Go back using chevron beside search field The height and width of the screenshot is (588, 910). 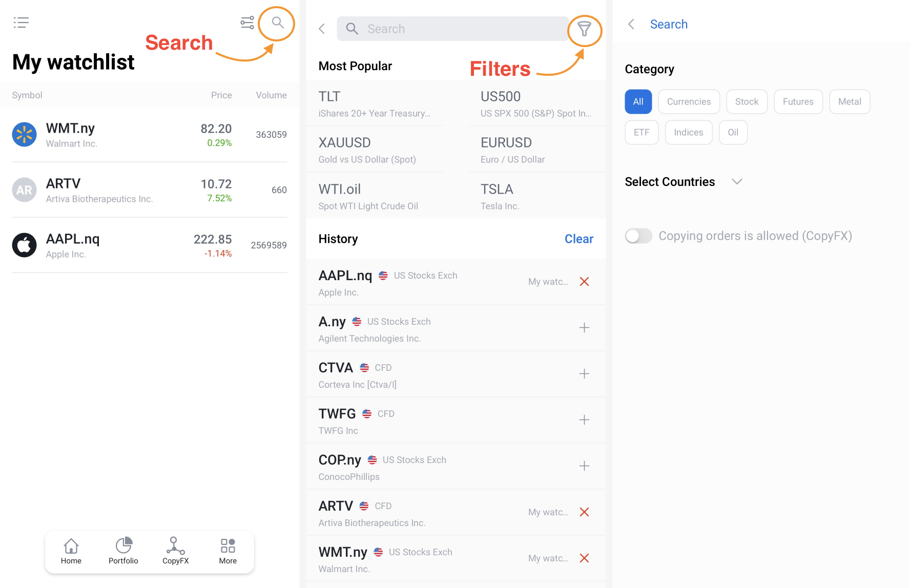tap(322, 29)
